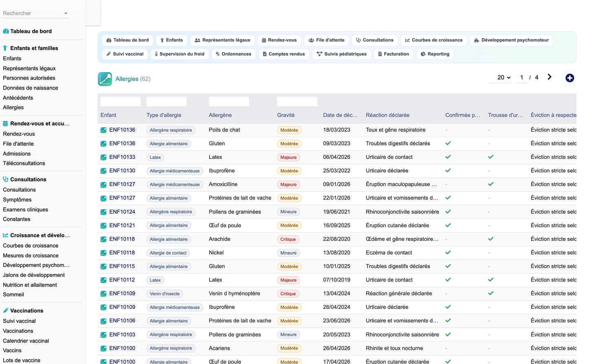The width and height of the screenshot is (589, 364).
Task: Click the Rendez-vous et accueil calendar icon
Action: pos(5,123)
